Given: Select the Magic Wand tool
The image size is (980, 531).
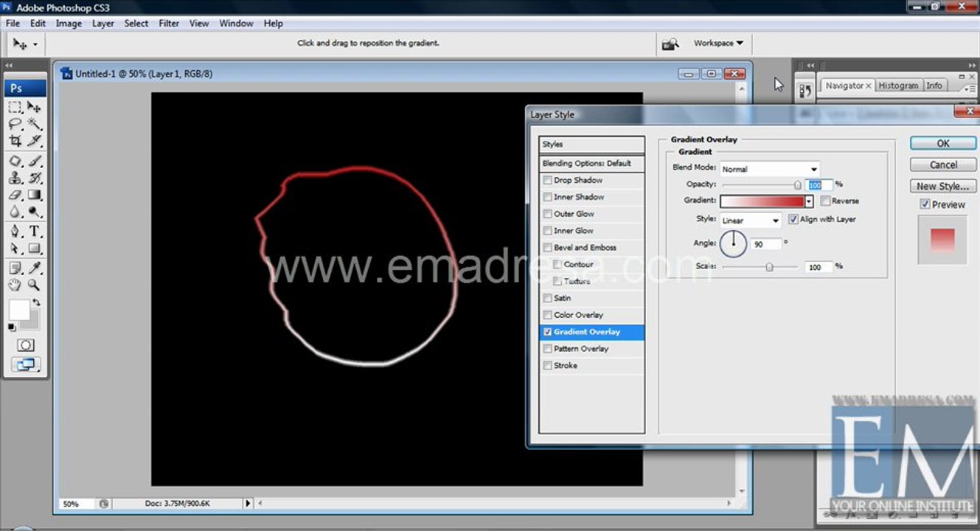Looking at the screenshot, I should (35, 124).
